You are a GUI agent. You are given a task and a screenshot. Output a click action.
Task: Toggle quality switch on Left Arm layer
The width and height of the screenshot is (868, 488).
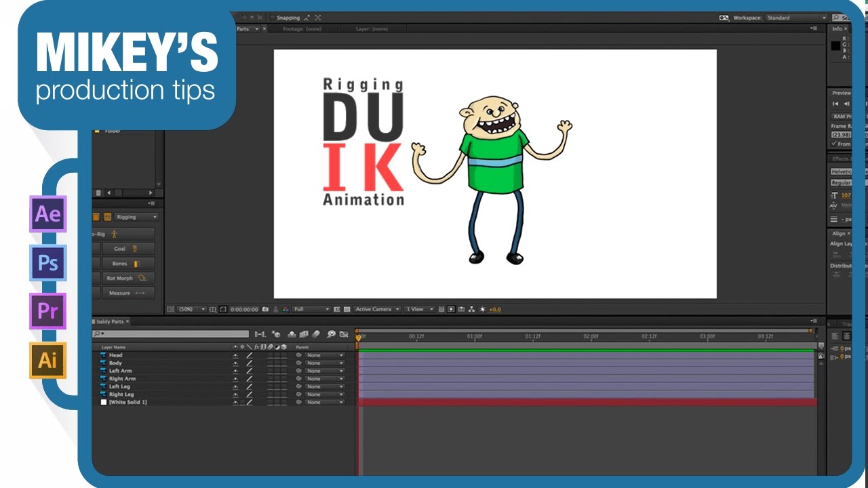coord(249,371)
